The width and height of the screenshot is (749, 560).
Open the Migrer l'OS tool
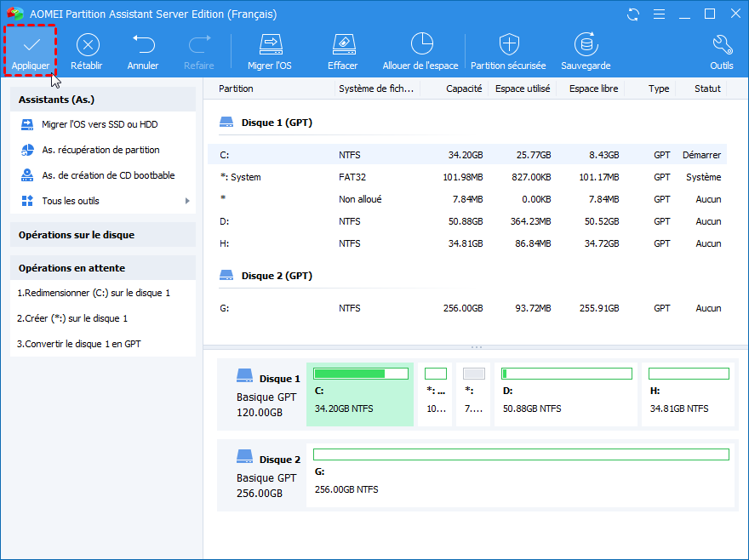(270, 45)
